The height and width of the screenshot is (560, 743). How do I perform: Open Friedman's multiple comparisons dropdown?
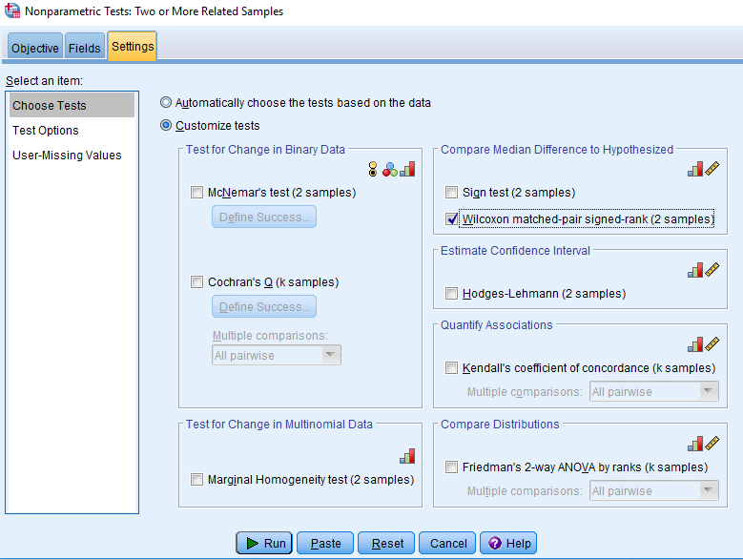(x=654, y=490)
